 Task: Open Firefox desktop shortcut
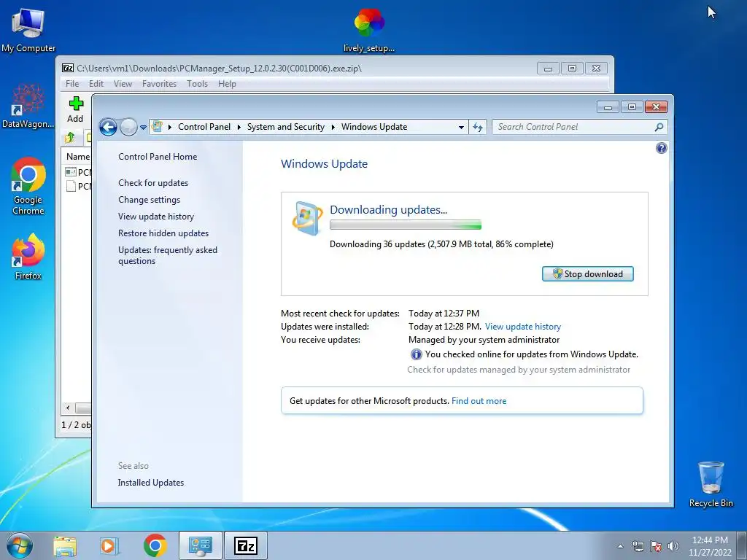[x=28, y=257]
